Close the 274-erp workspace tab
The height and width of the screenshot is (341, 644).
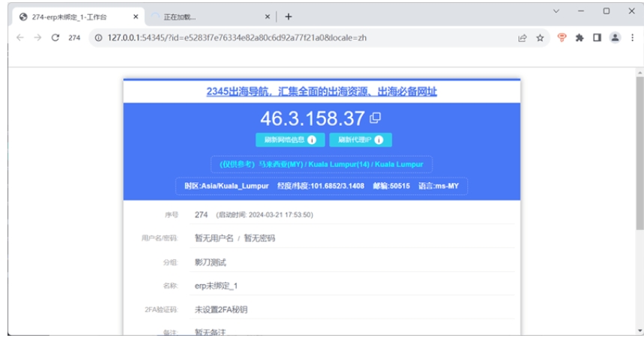(x=136, y=16)
